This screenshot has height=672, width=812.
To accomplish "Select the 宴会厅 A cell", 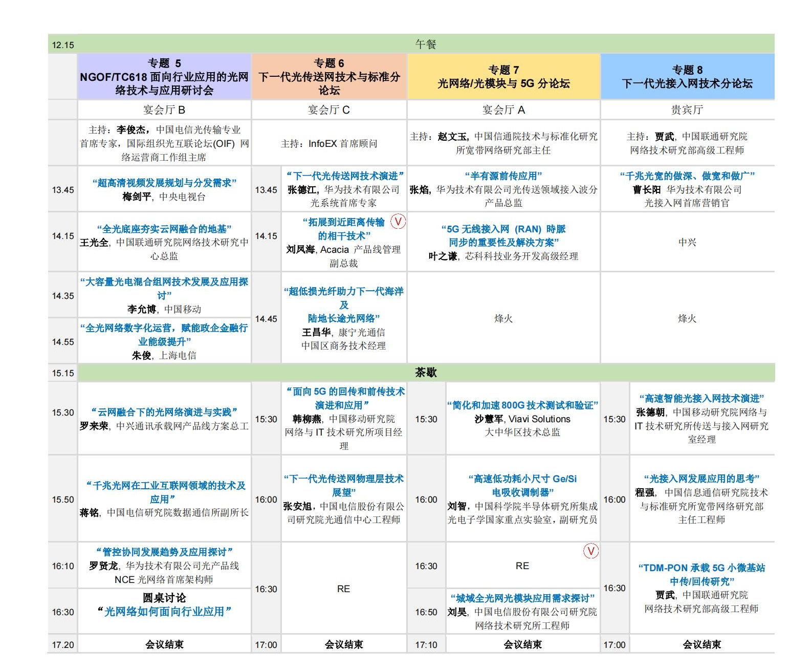I will click(x=503, y=110).
